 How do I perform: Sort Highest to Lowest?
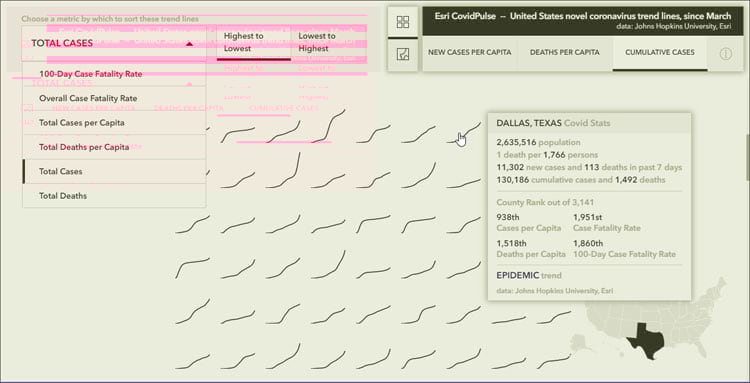(x=254, y=43)
